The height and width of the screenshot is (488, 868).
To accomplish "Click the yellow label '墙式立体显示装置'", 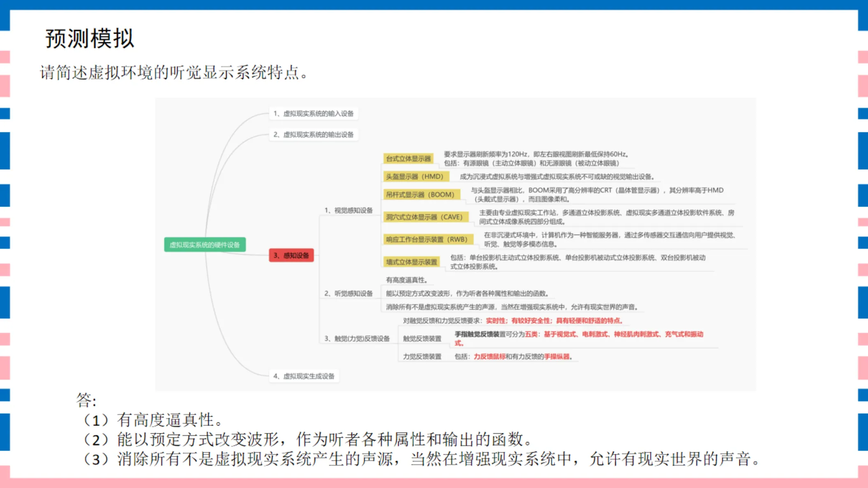I will click(x=412, y=262).
